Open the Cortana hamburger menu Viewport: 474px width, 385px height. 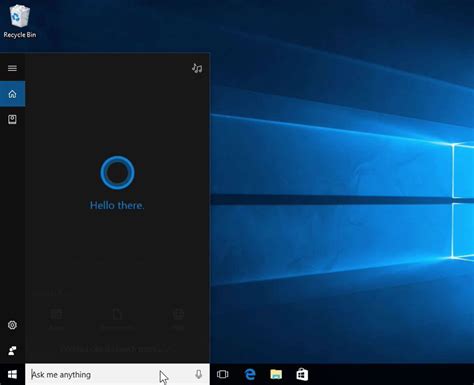[x=12, y=68]
